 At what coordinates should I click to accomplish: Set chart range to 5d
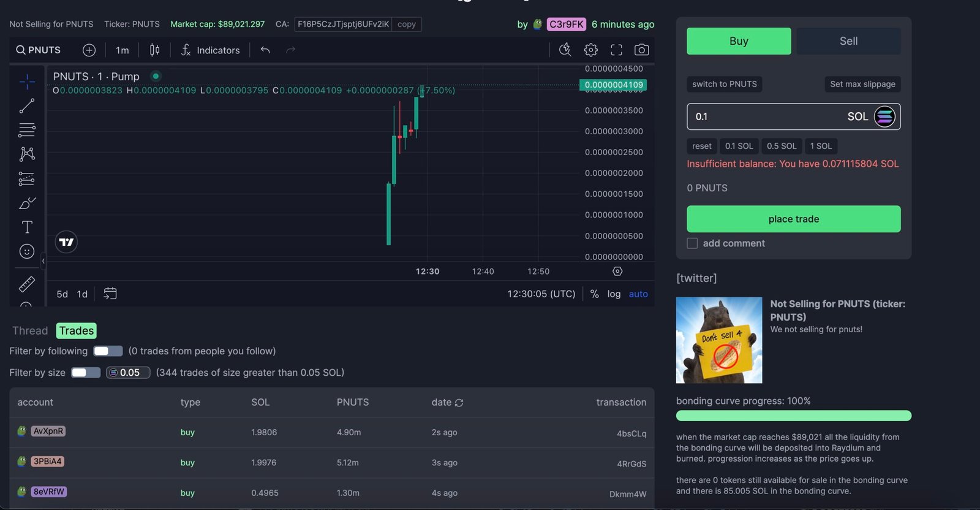[x=62, y=294]
